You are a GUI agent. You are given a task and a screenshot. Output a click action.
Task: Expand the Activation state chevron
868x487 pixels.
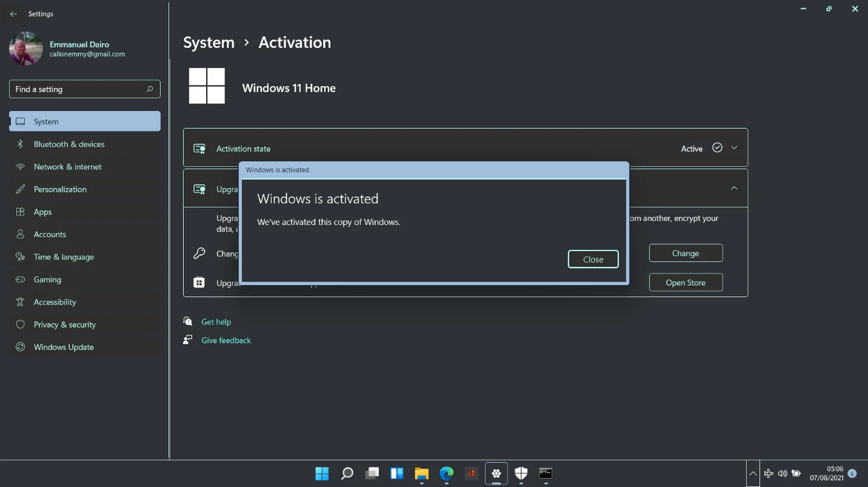point(734,147)
